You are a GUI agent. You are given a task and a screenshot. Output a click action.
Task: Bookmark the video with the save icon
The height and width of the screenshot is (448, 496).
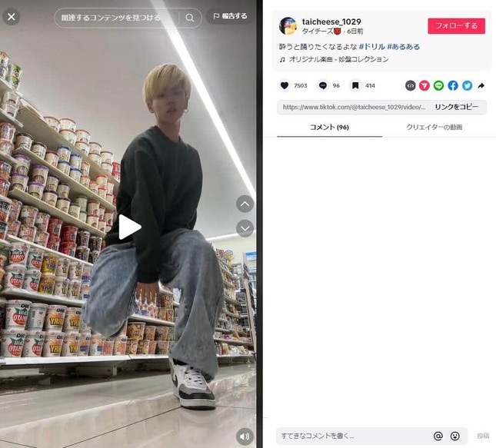(355, 85)
